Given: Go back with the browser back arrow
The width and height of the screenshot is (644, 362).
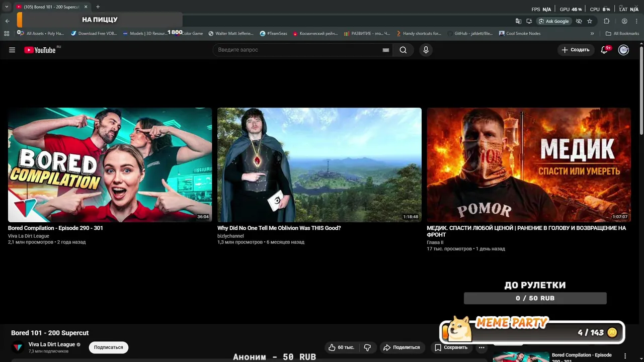Looking at the screenshot, I should click(7, 21).
